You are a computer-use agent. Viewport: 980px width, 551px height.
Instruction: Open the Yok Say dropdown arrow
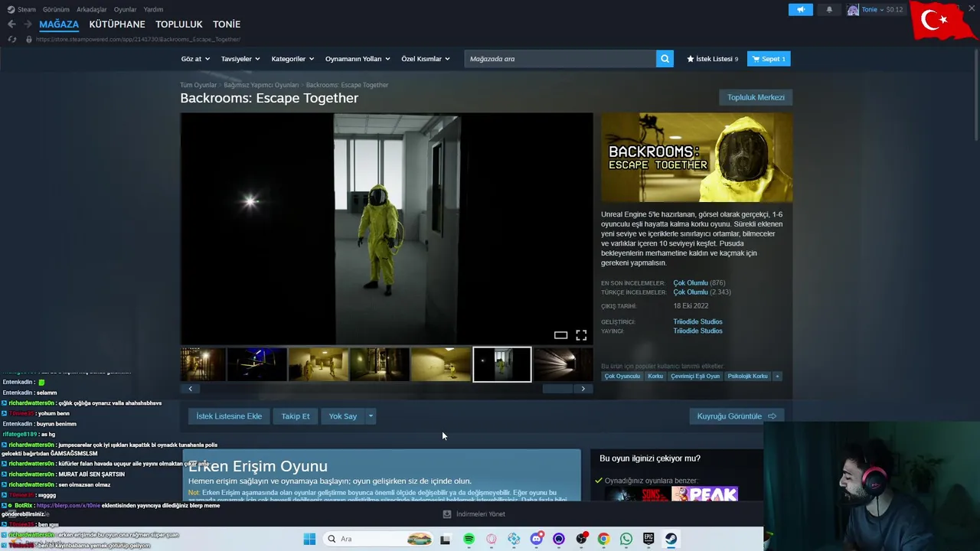(x=371, y=416)
